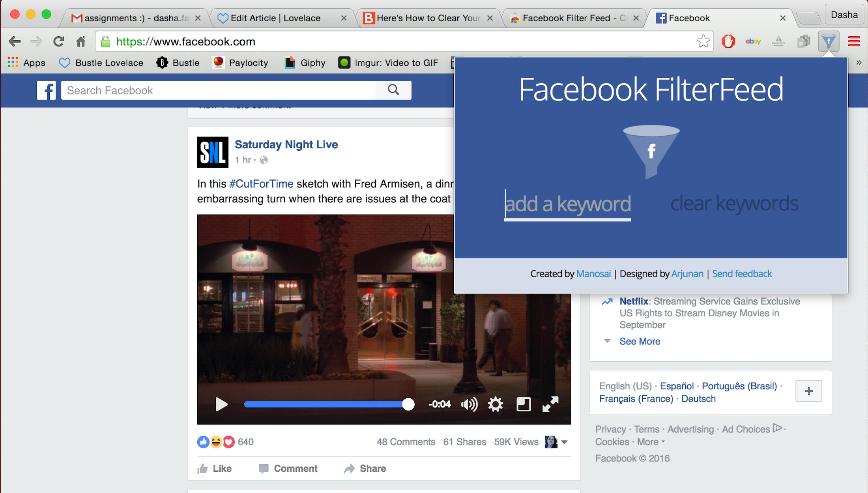868x493 pixels.
Task: Mute the video with the speaker icon
Action: coord(469,404)
